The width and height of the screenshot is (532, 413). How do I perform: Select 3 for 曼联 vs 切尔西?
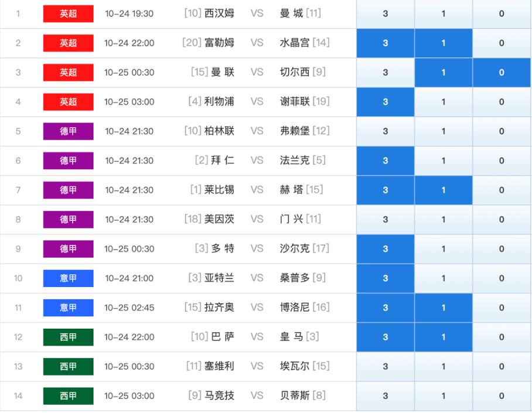(x=386, y=73)
